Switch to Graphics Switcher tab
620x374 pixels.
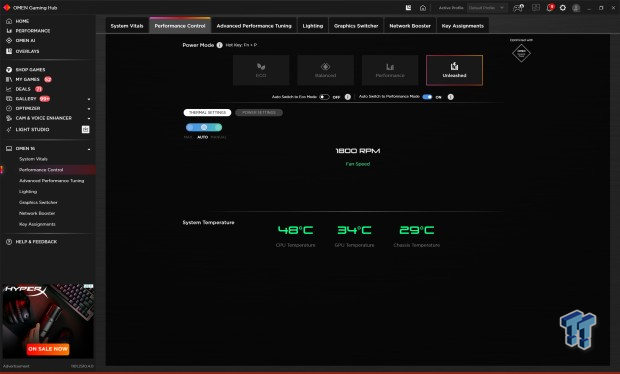click(356, 26)
